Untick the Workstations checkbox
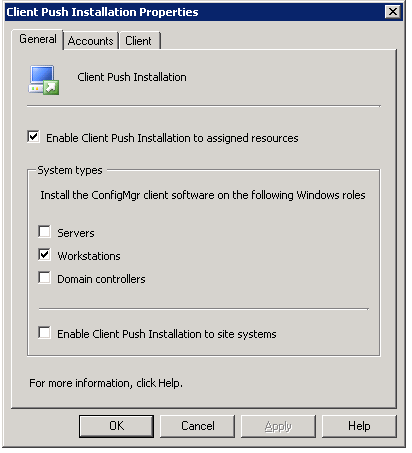The image size is (412, 453). pyautogui.click(x=44, y=255)
